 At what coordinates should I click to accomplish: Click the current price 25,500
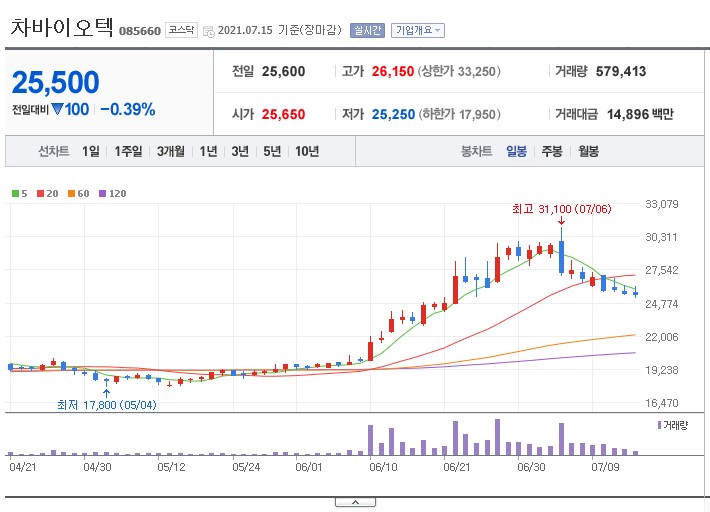point(55,82)
